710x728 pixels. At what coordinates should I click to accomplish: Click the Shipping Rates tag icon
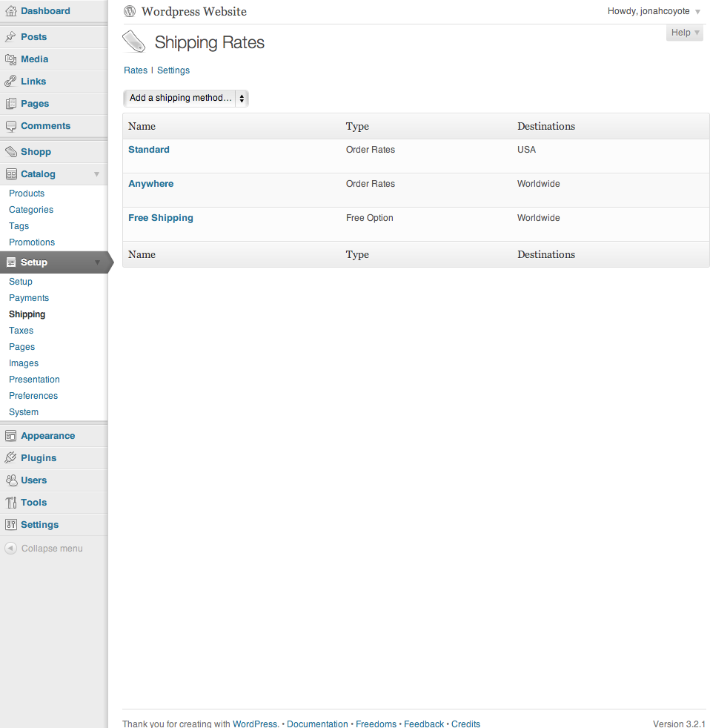(134, 42)
